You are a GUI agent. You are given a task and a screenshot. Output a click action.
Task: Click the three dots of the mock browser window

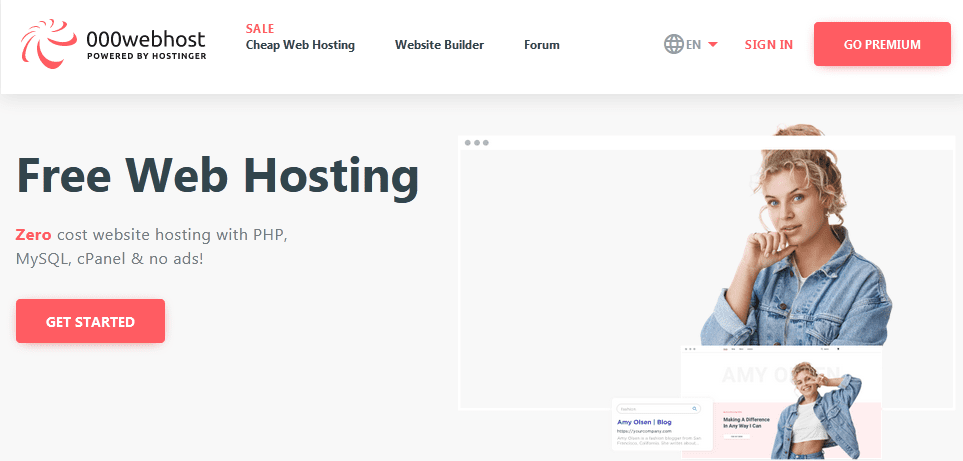[477, 142]
